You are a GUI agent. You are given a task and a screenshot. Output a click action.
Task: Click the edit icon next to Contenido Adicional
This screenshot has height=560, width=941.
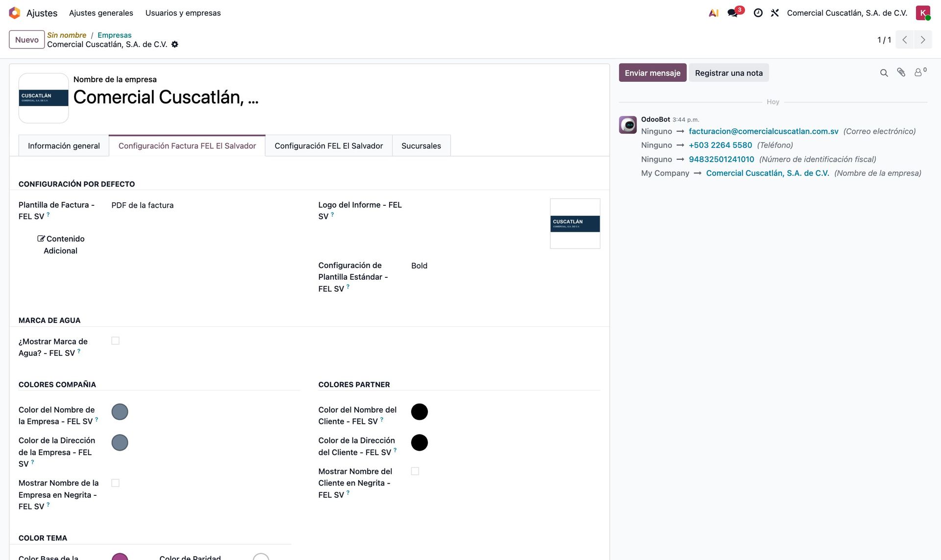coord(41,239)
